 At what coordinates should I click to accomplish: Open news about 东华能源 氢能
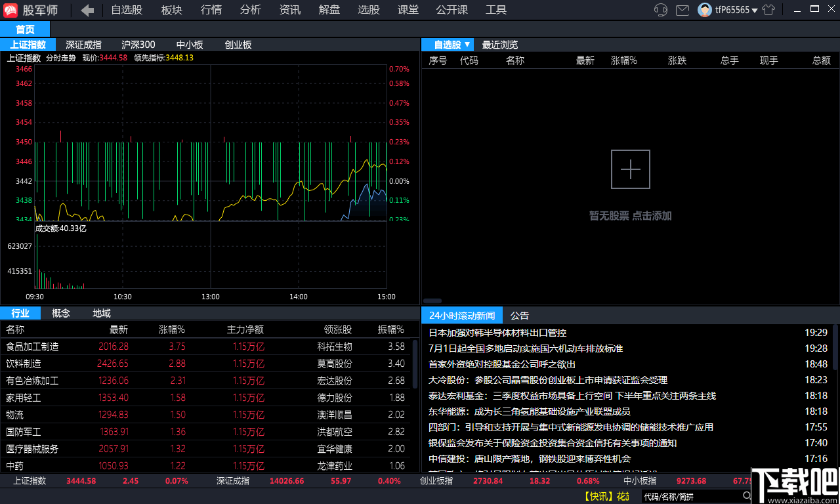(x=530, y=411)
